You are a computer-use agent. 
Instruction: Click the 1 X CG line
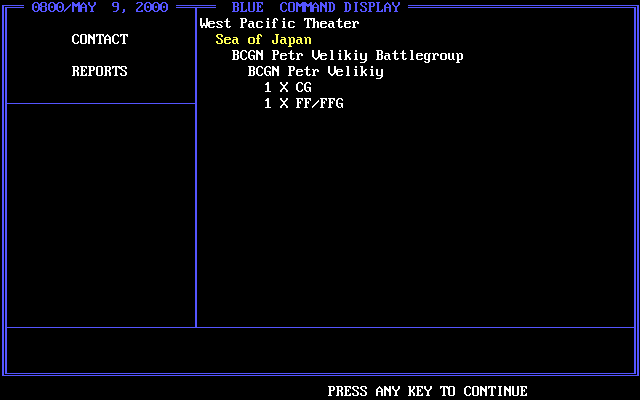288,87
